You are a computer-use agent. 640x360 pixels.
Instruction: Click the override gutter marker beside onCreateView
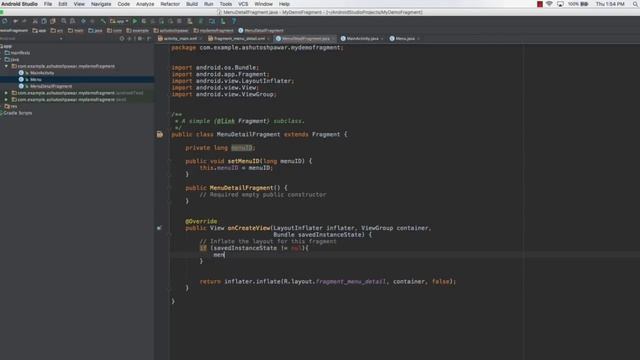click(159, 228)
